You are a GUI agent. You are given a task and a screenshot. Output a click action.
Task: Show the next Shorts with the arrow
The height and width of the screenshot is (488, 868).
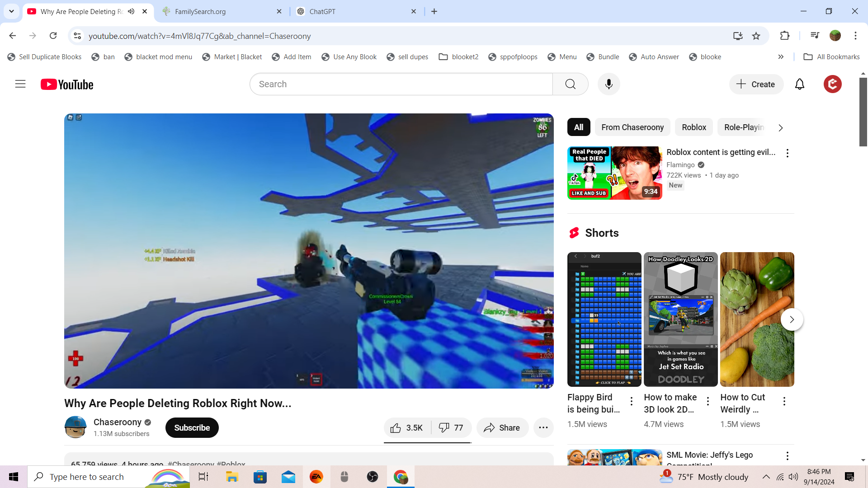tap(792, 319)
